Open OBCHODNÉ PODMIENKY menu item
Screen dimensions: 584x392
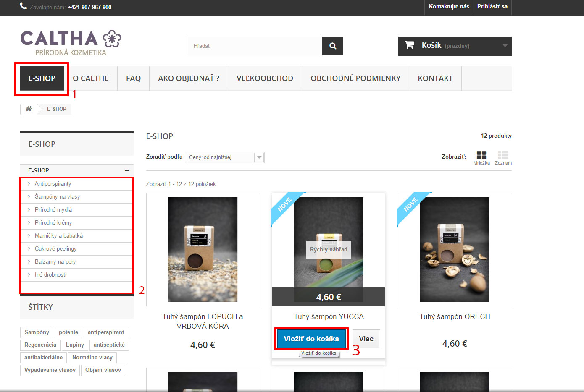click(x=355, y=78)
